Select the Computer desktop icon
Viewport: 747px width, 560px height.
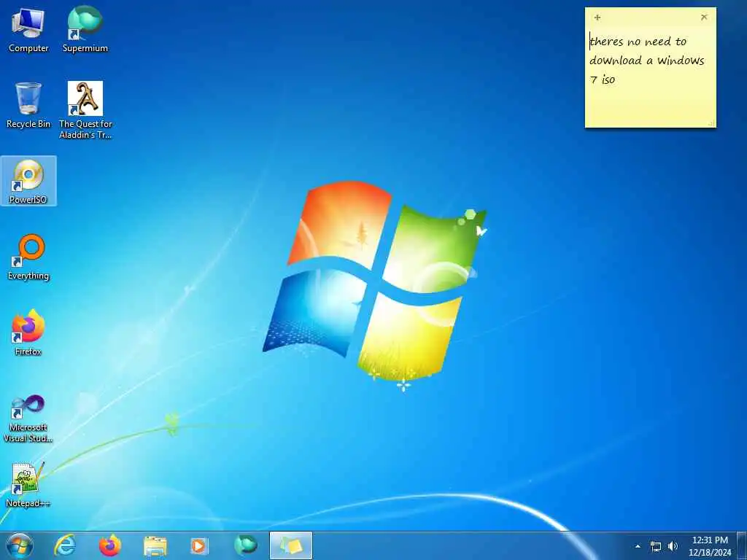click(28, 29)
